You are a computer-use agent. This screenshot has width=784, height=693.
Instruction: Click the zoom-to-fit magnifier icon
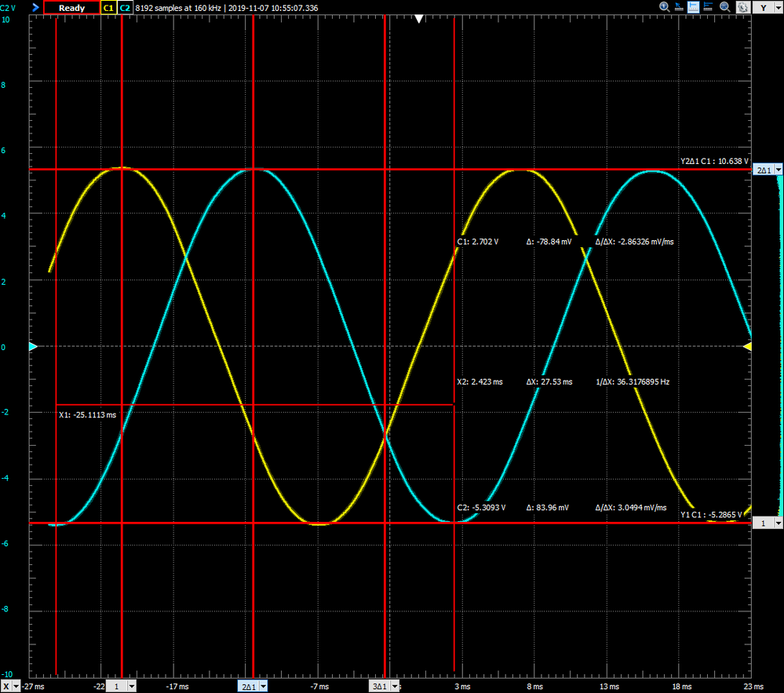725,7
